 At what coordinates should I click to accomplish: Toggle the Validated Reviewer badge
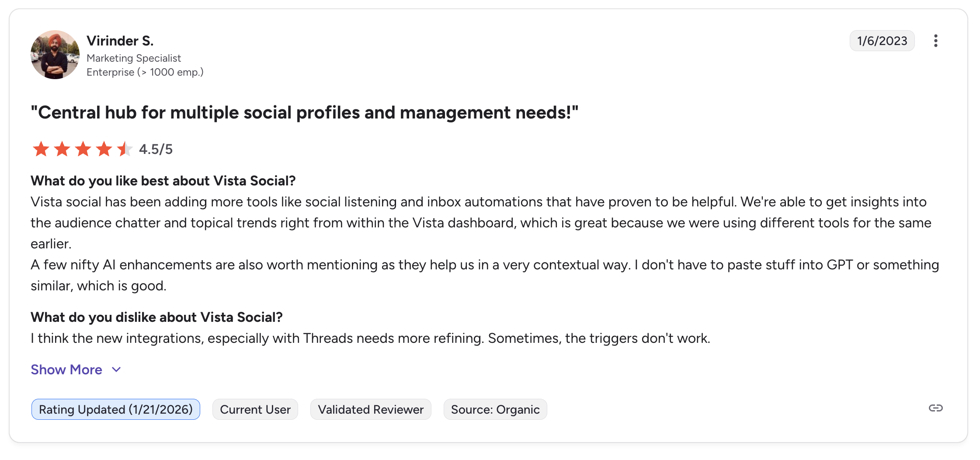(370, 409)
